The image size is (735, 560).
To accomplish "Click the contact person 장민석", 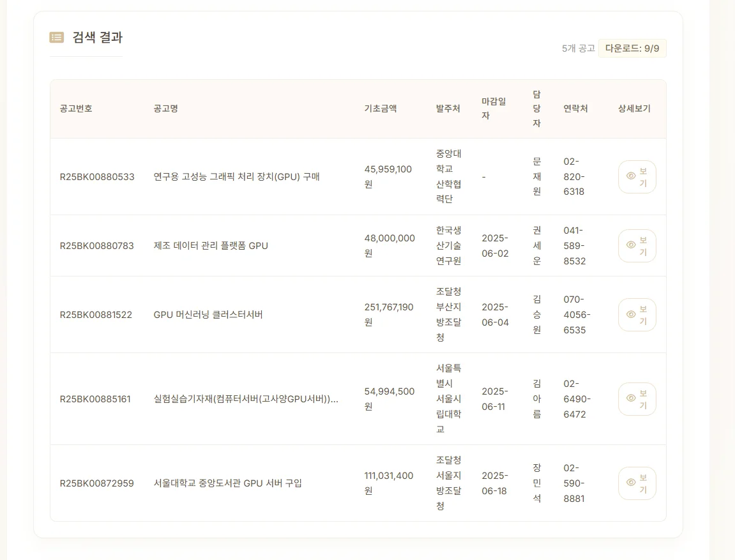I will (x=536, y=483).
